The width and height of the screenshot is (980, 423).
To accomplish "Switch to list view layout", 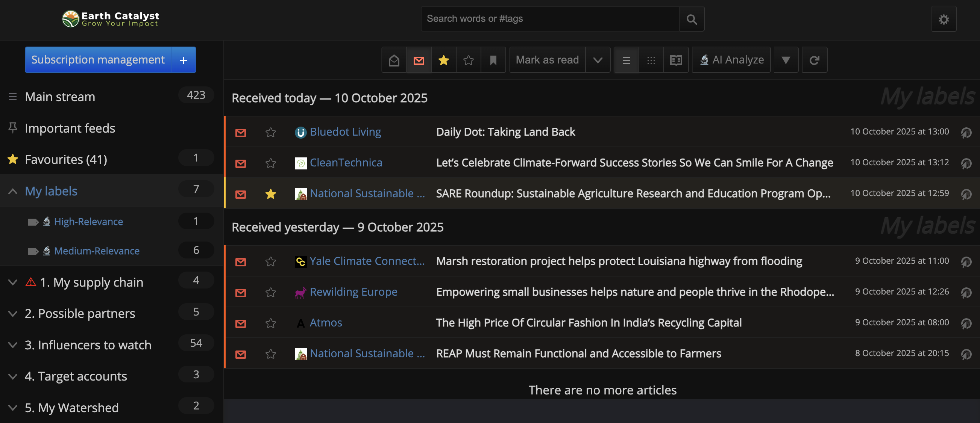I will pos(626,60).
